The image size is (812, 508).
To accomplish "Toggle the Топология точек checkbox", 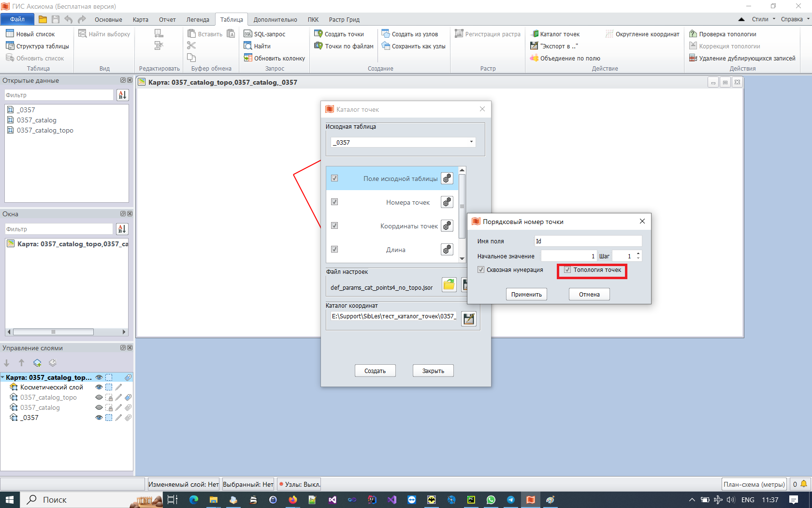I will 567,270.
